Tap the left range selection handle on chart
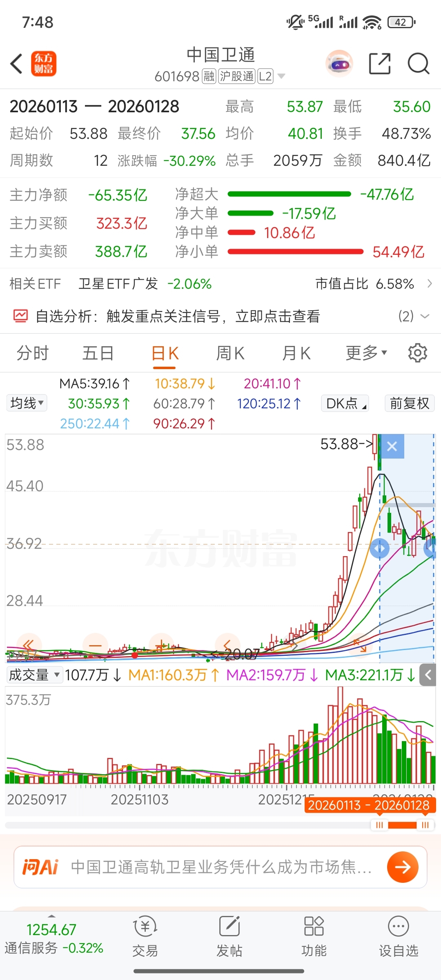 point(379,548)
